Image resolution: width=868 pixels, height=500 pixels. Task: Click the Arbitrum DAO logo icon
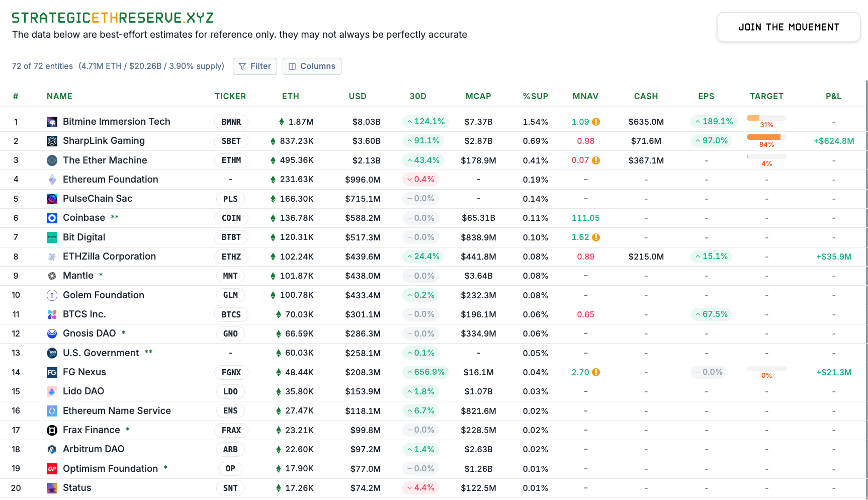(52, 449)
